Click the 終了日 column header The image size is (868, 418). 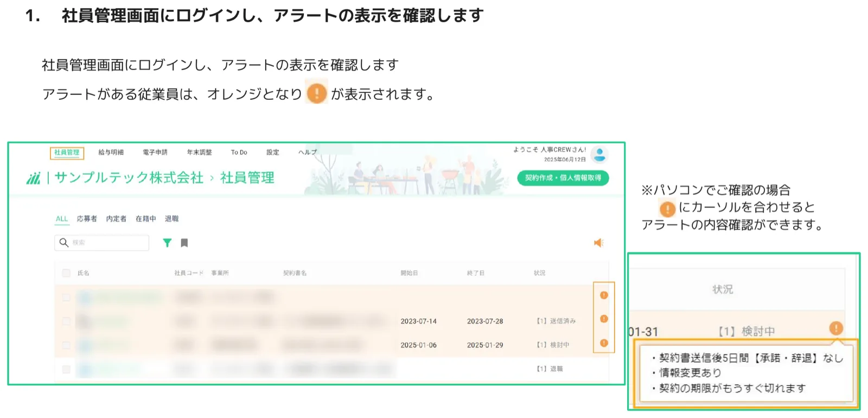point(475,273)
